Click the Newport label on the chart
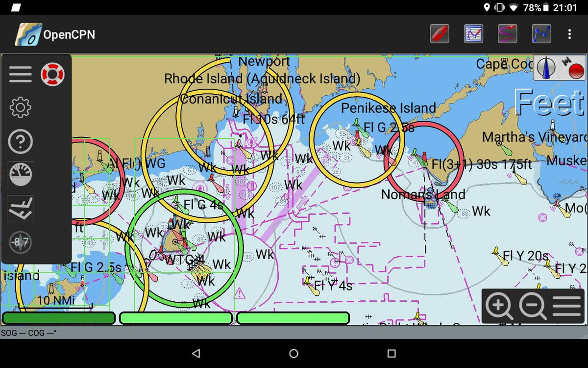The image size is (588, 368). [x=265, y=62]
